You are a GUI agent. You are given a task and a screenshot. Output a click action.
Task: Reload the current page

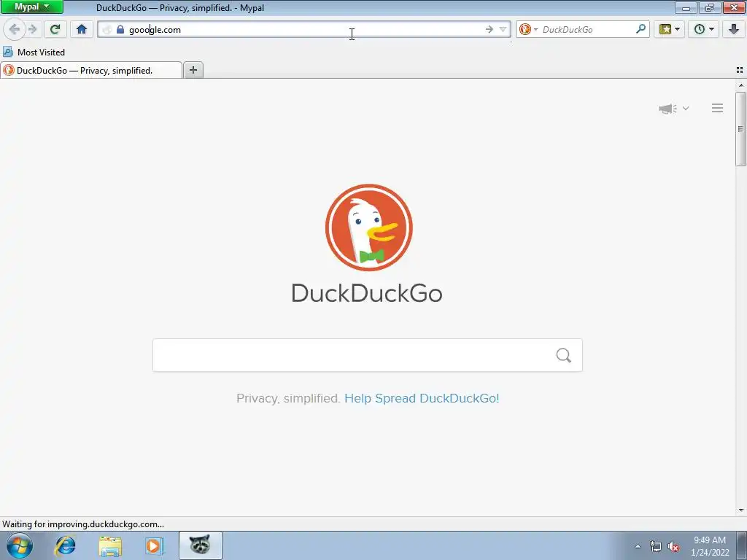click(x=55, y=29)
